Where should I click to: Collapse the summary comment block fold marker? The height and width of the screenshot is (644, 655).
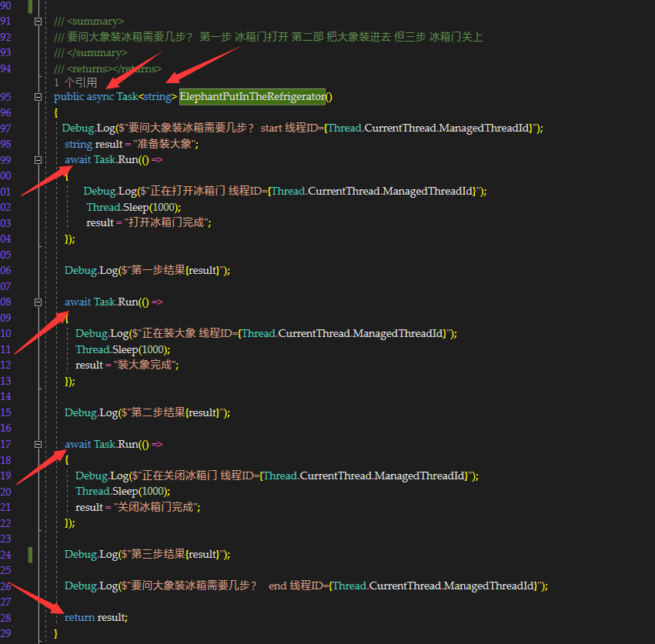point(38,22)
